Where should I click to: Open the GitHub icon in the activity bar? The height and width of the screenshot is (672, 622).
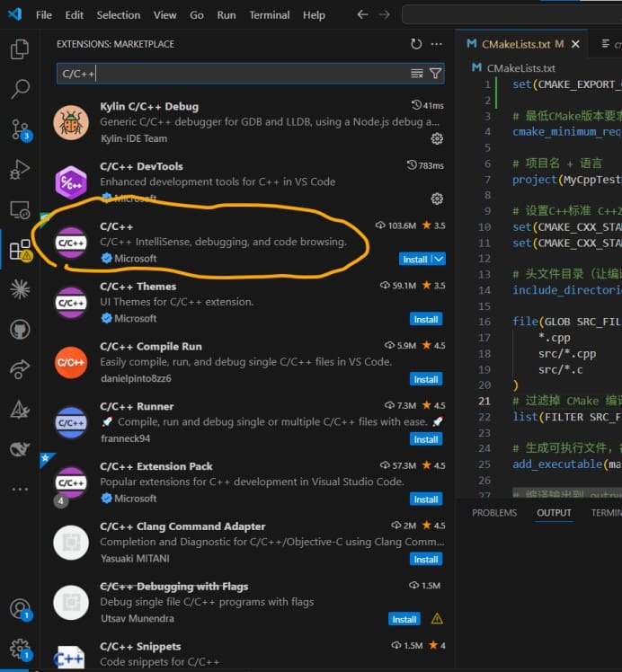coord(20,330)
